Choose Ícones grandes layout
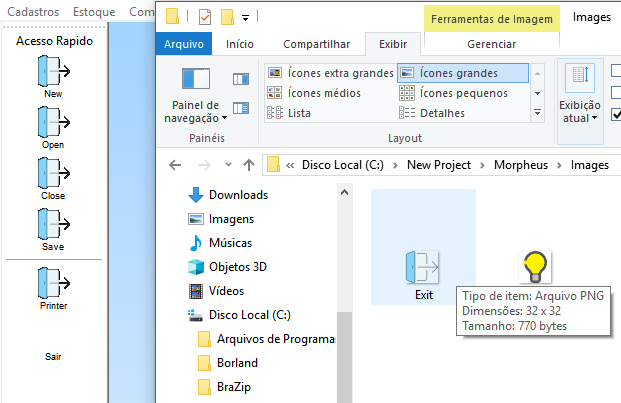621x403 pixels. coord(463,73)
